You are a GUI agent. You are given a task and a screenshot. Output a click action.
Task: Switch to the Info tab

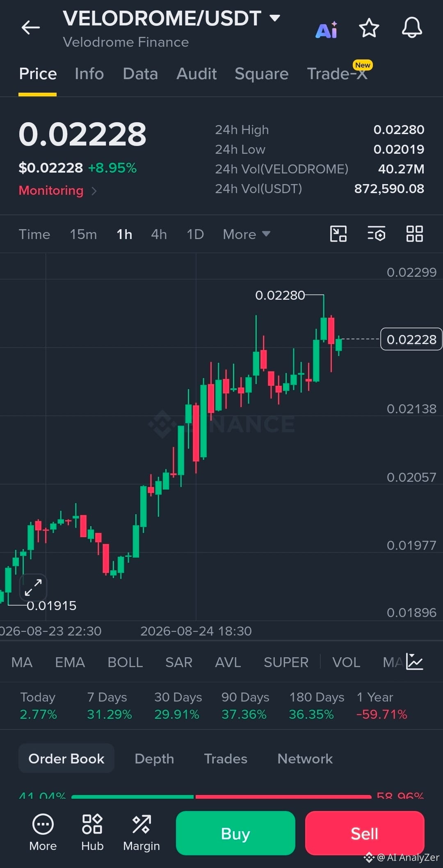click(x=89, y=74)
